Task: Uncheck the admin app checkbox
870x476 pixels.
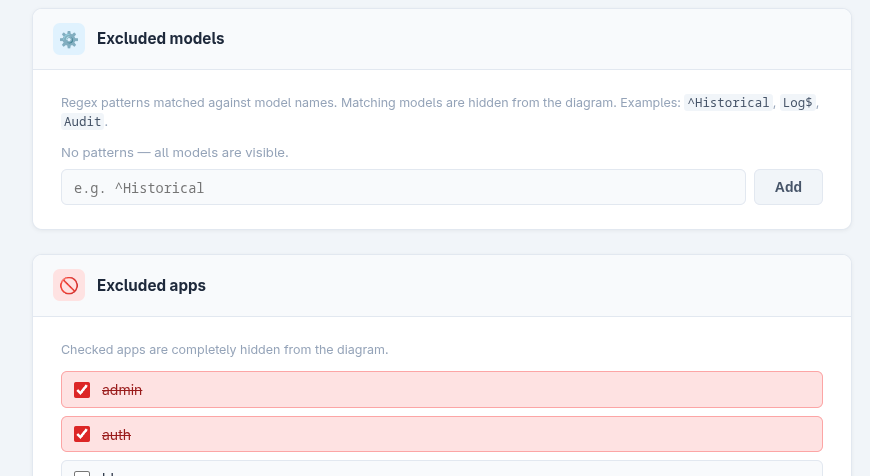Action: [82, 390]
